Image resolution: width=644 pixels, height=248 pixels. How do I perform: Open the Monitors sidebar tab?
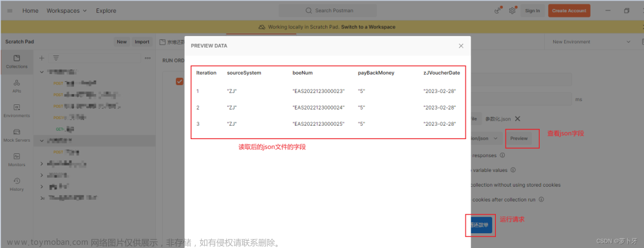click(x=17, y=160)
